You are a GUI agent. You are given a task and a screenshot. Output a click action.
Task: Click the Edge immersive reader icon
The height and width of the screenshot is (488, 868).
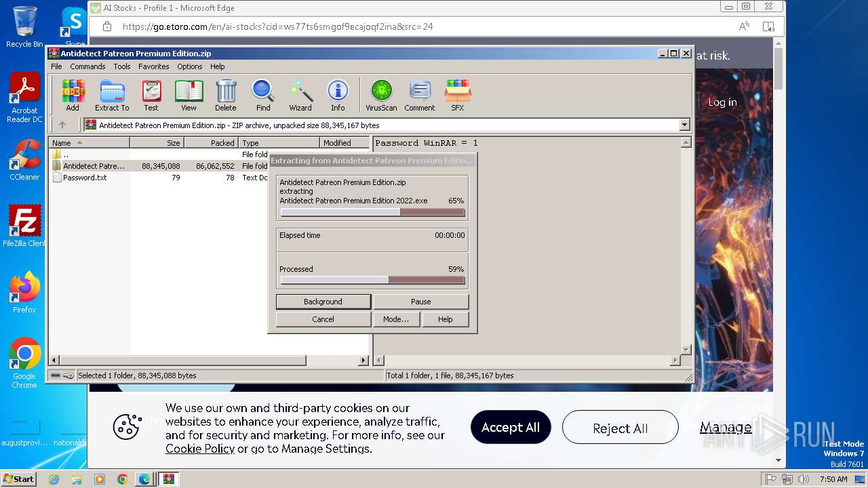click(768, 26)
